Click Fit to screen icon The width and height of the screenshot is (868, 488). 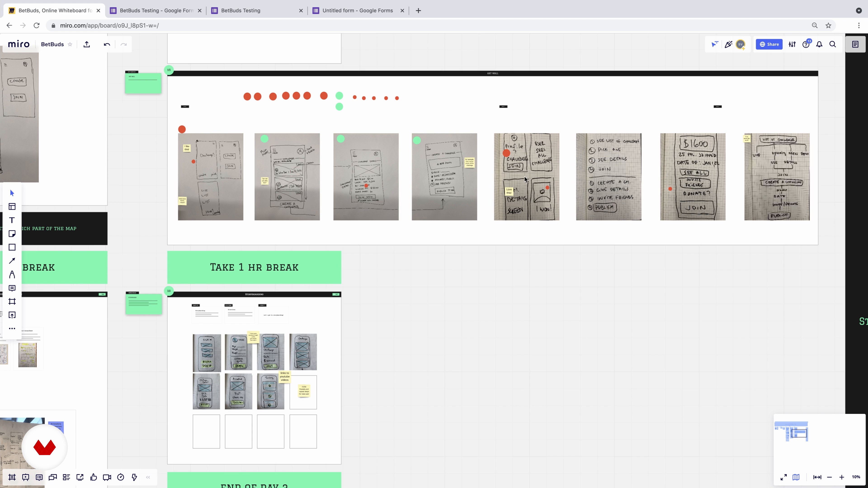tap(817, 477)
